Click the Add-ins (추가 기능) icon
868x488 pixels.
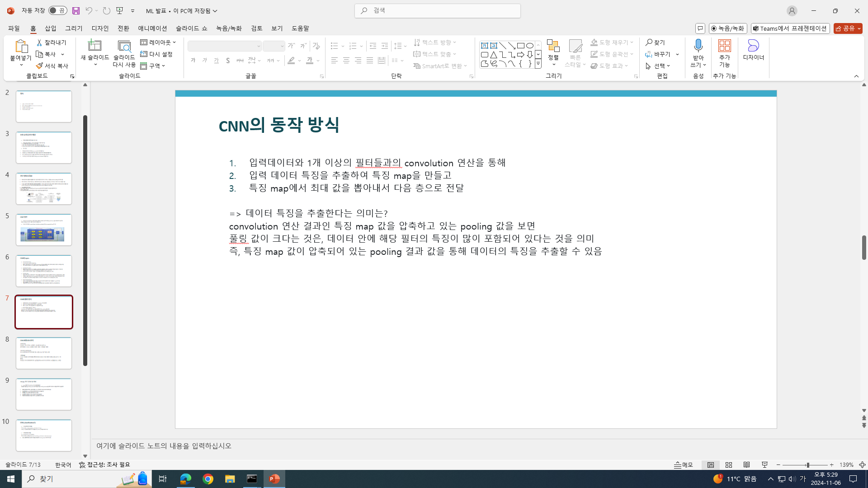click(724, 46)
